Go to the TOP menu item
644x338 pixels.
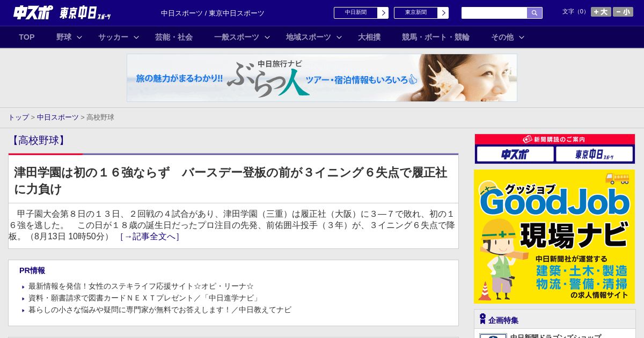pyautogui.click(x=27, y=37)
